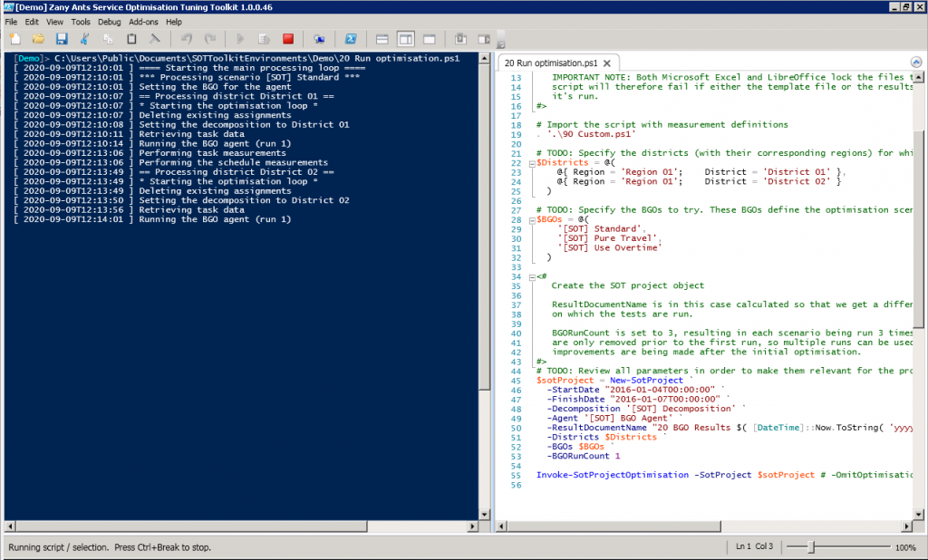Screen dimensions: 928x560
Task: Click the script editor vertical scrollbar down arrow
Action: 919,515
